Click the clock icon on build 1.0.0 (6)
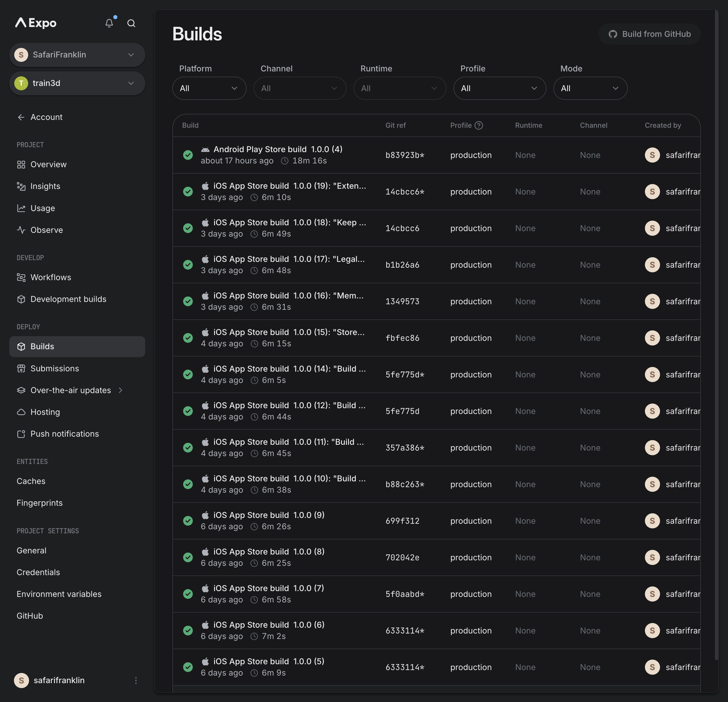The image size is (728, 702). pyautogui.click(x=254, y=636)
